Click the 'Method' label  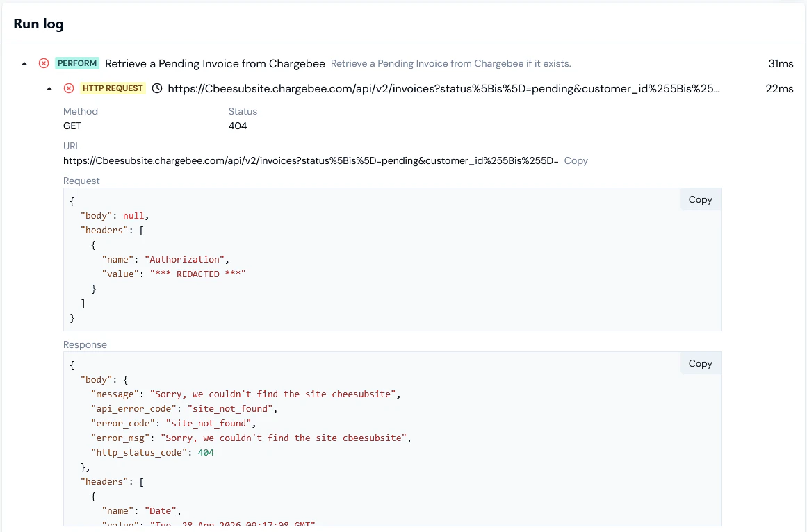click(81, 112)
